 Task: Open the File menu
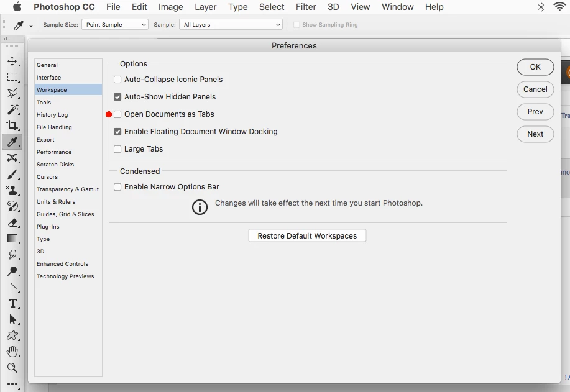tap(113, 7)
